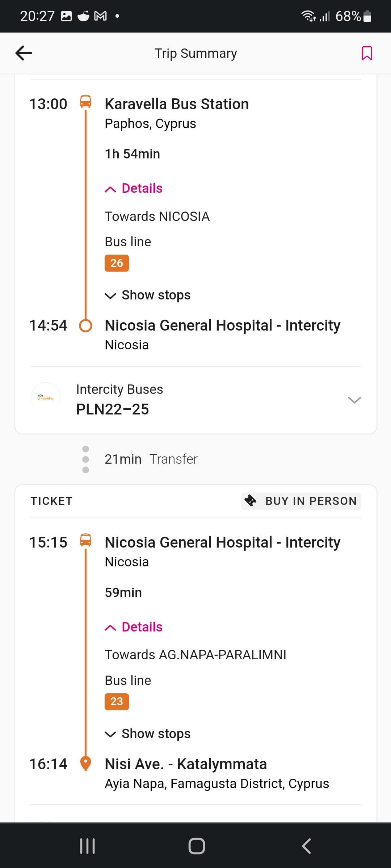This screenshot has width=391, height=868.
Task: Expand Show stops for line 26
Action: click(x=148, y=295)
